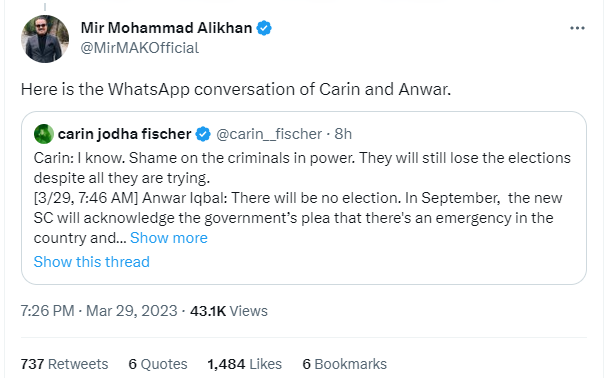
Task: Click the tweet text about the WhatsApp conversation
Action: coord(236,89)
